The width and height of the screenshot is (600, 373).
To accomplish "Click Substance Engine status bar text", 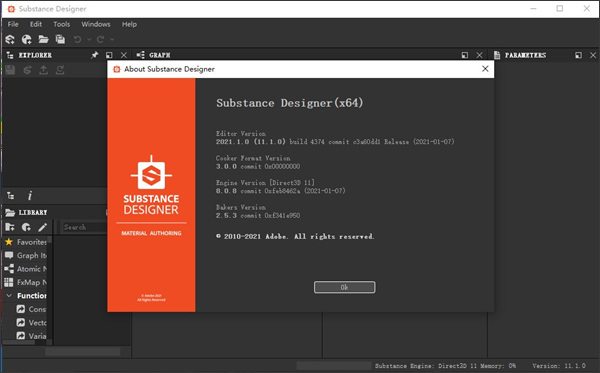I will (445, 366).
